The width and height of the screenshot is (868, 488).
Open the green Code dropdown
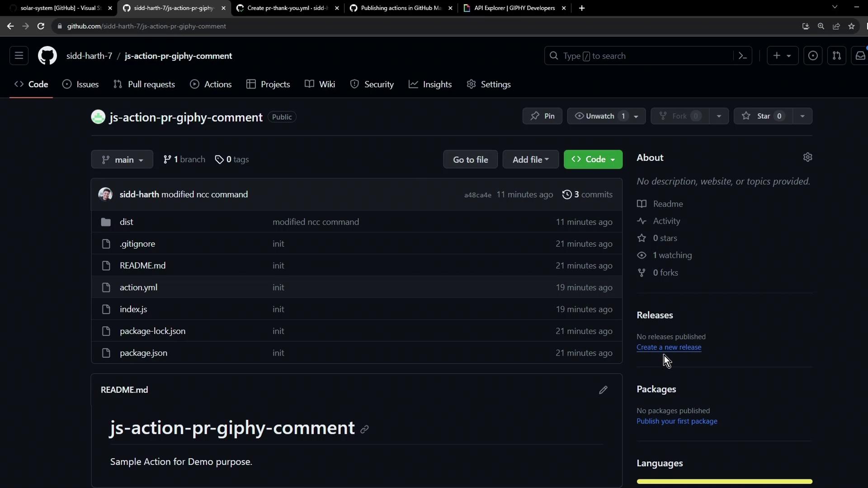pyautogui.click(x=593, y=160)
